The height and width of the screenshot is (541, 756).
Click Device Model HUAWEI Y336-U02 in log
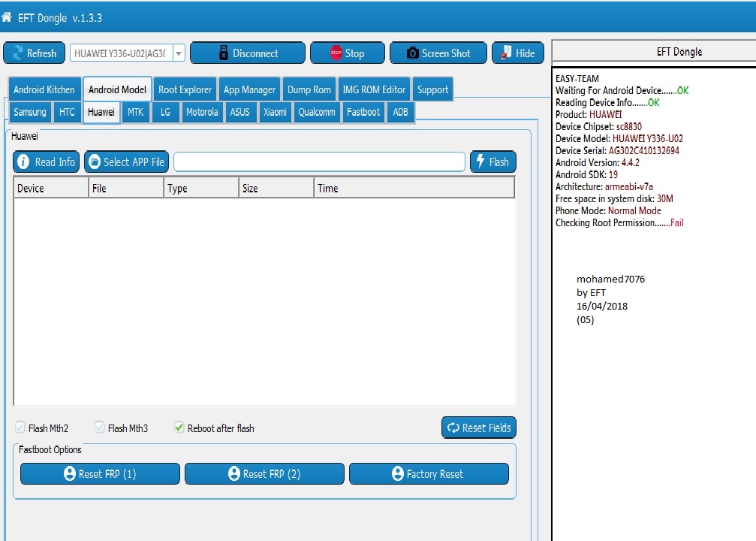[x=619, y=138]
